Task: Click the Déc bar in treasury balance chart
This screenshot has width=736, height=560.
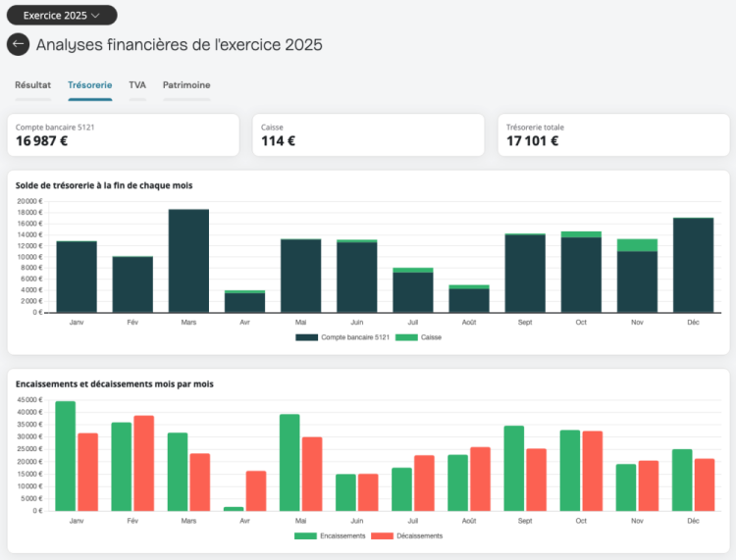Action: pos(693,265)
